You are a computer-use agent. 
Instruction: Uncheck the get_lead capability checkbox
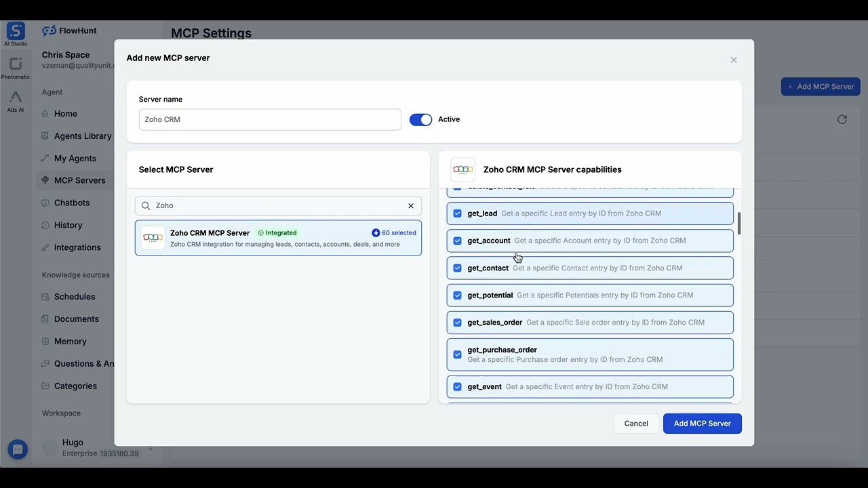point(457,213)
